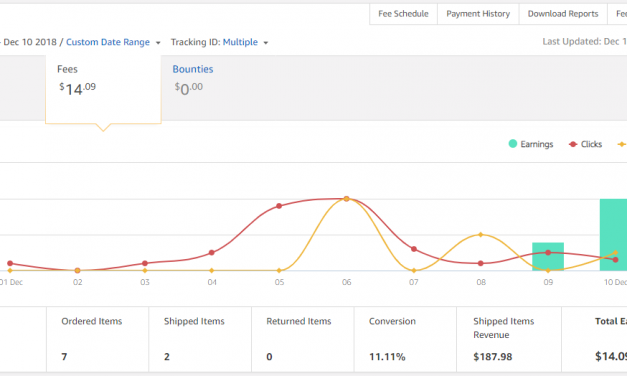Click the yellow point at 05

[x=279, y=270]
